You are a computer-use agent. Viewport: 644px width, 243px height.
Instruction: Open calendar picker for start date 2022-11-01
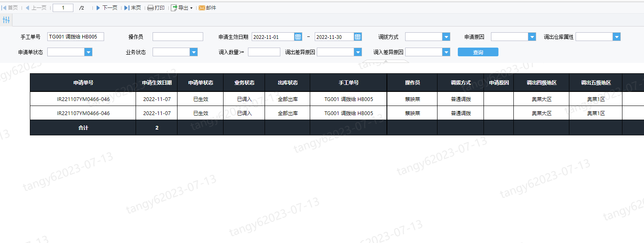[298, 37]
